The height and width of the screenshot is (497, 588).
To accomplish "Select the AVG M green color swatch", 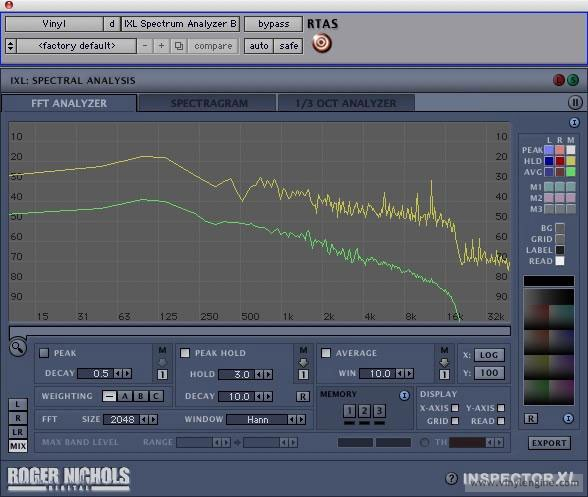I will pyautogui.click(x=570, y=172).
